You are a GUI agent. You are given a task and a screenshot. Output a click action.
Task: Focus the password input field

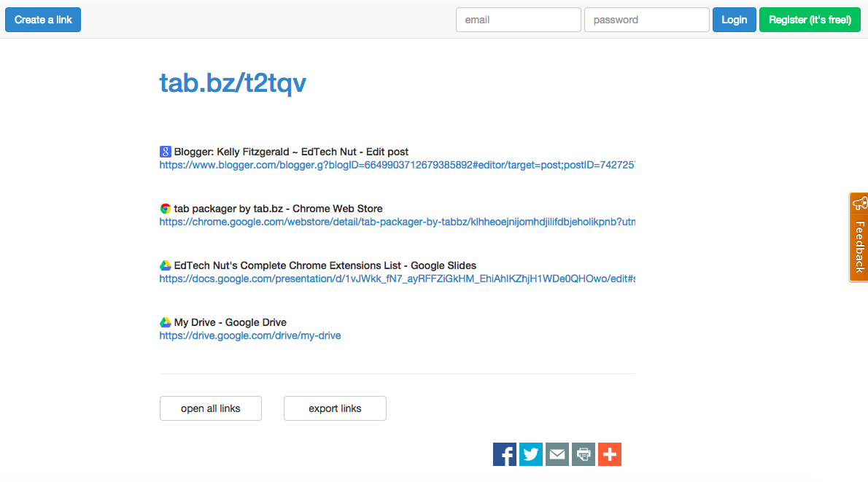pos(646,20)
